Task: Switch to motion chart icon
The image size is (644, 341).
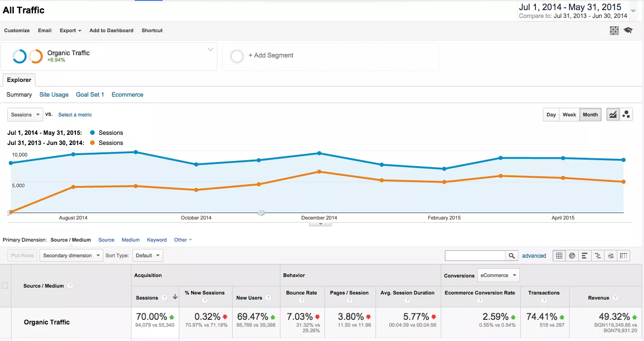Action: coord(626,115)
